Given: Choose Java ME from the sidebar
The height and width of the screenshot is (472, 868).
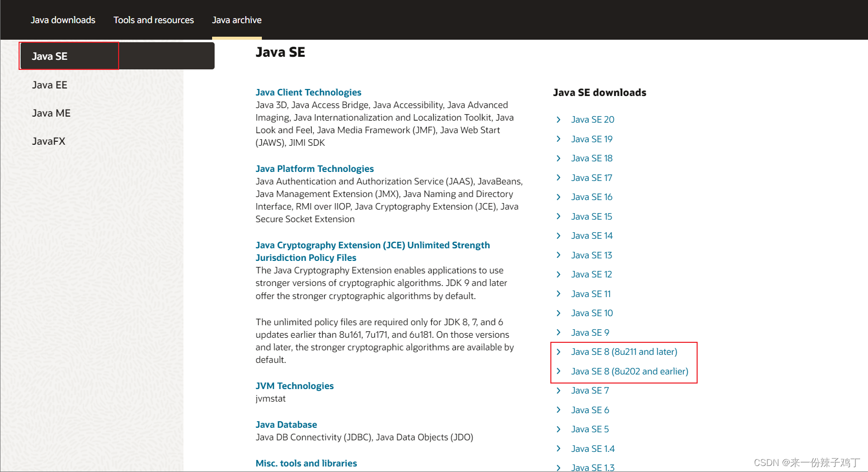Looking at the screenshot, I should [x=51, y=113].
